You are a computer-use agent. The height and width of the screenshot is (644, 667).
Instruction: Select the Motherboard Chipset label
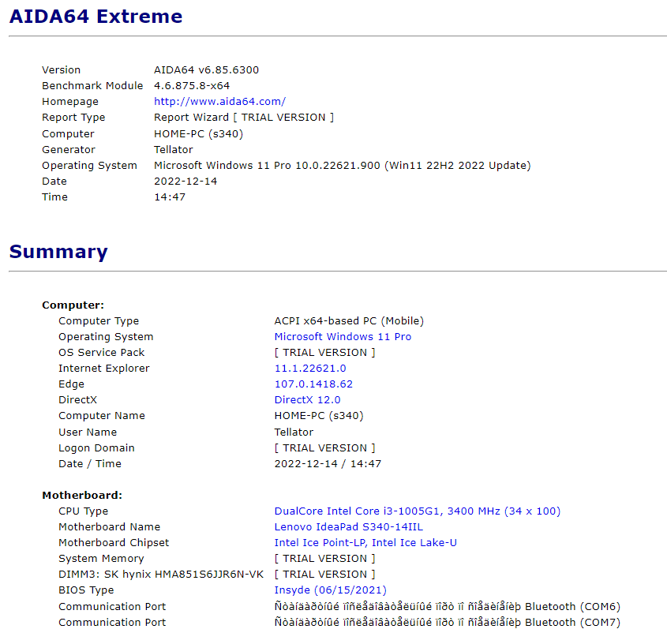coord(114,543)
